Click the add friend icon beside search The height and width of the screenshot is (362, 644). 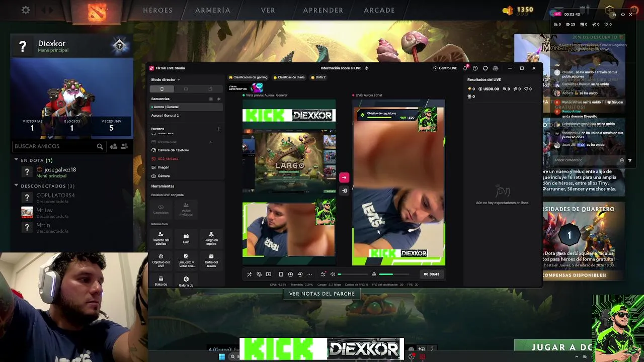pos(113,146)
